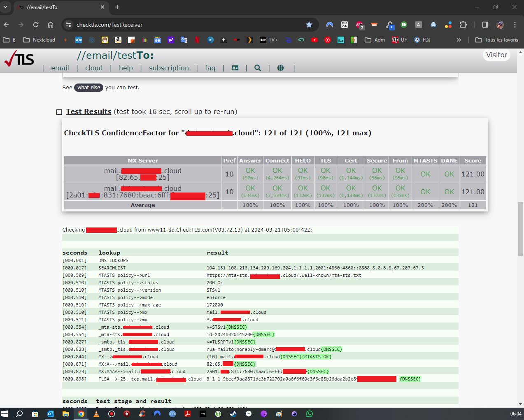Open the FDJ bookmark
The height and width of the screenshot is (420, 524).
pyautogui.click(x=422, y=40)
